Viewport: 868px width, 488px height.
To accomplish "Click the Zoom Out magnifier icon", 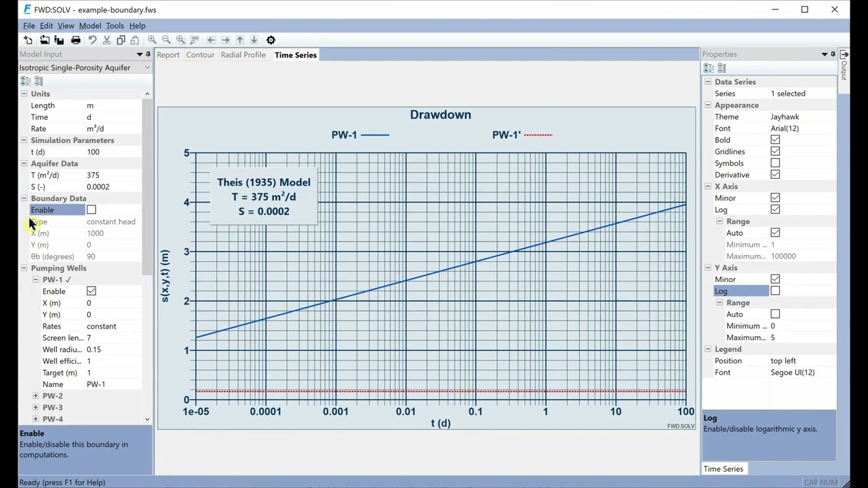I will click(166, 40).
